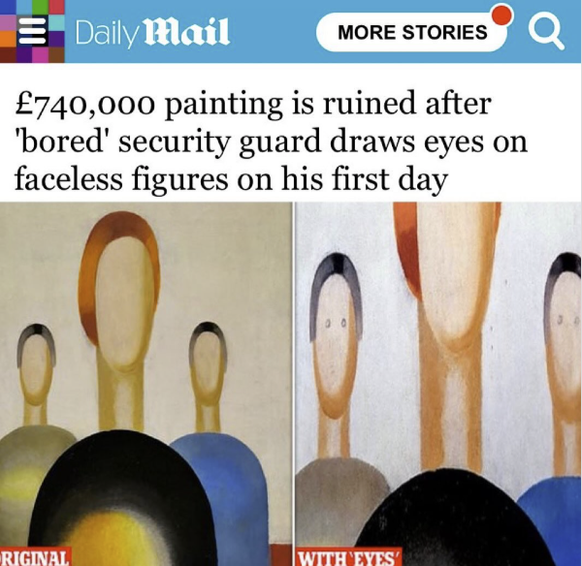Click the red notification dot
This screenshot has height=566, width=582.
click(x=501, y=15)
